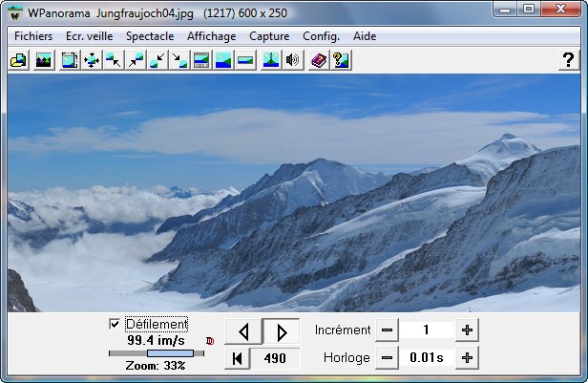Click the Horloge value 0.01s field
The width and height of the screenshot is (588, 383).
pyautogui.click(x=427, y=358)
